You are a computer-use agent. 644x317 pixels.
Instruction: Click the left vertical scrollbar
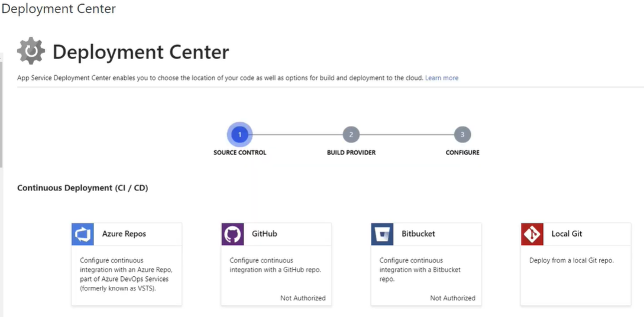tap(1, 110)
